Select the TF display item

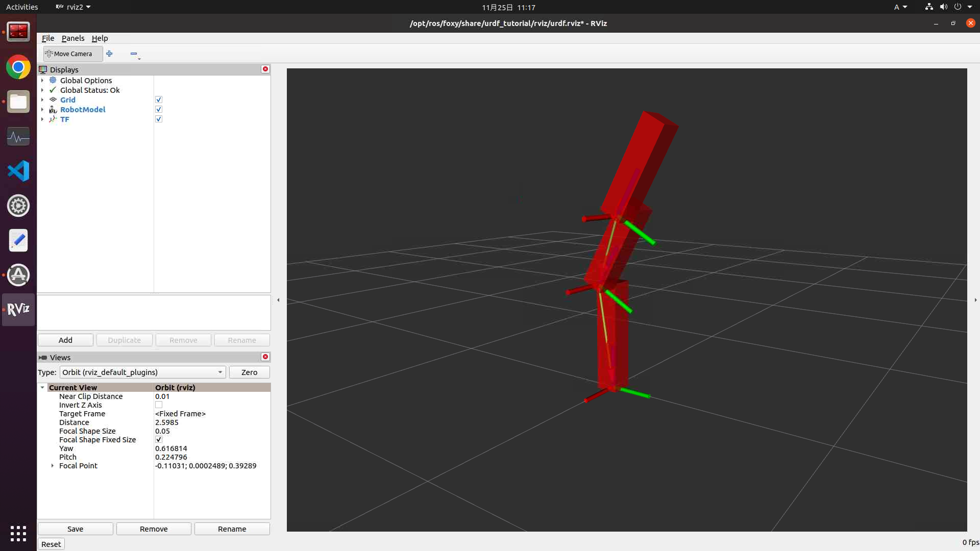click(x=64, y=119)
